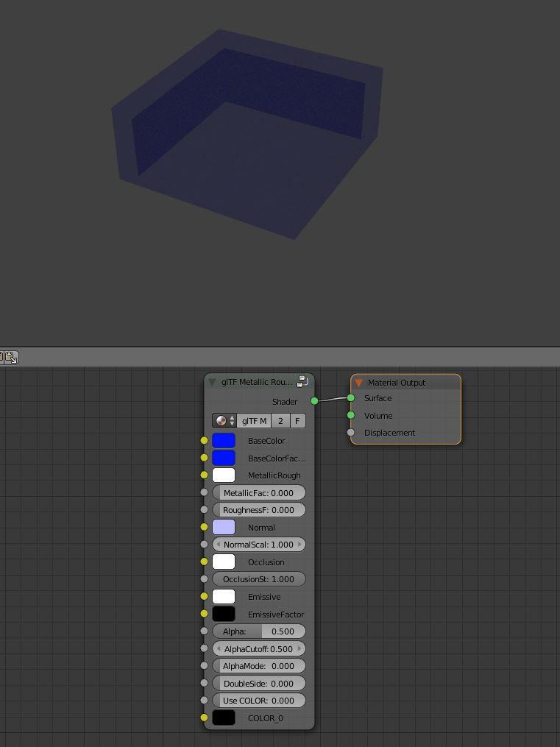The height and width of the screenshot is (747, 560).
Task: Decrease AlphaCutoff with left arrow
Action: point(218,648)
